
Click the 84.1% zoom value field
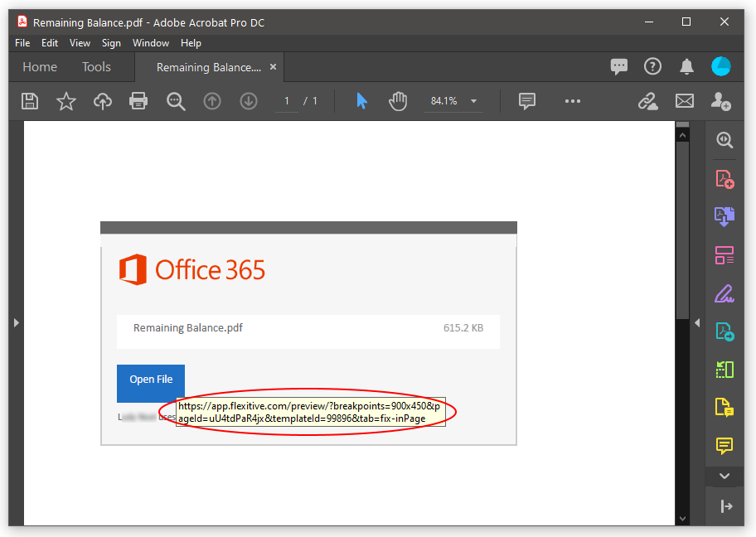click(444, 101)
